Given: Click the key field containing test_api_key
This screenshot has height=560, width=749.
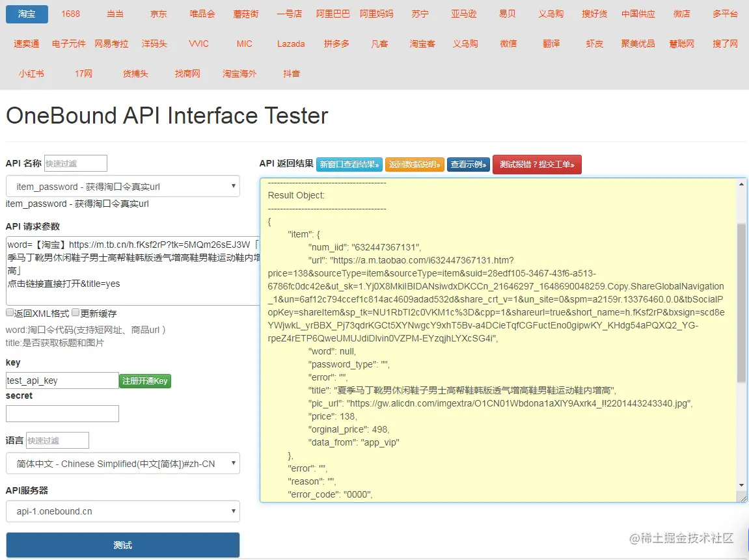Looking at the screenshot, I should [62, 380].
